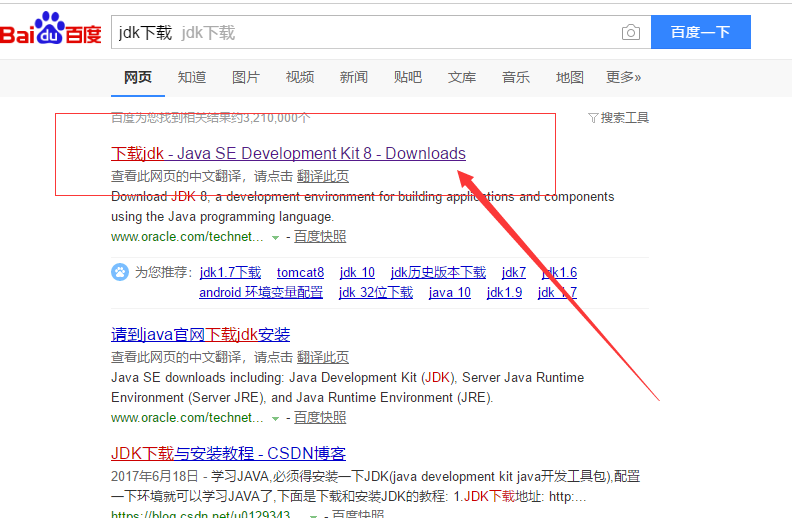The width and height of the screenshot is (792, 518).
Task: Open suggested search jdk1.7下载
Action: tap(230, 273)
